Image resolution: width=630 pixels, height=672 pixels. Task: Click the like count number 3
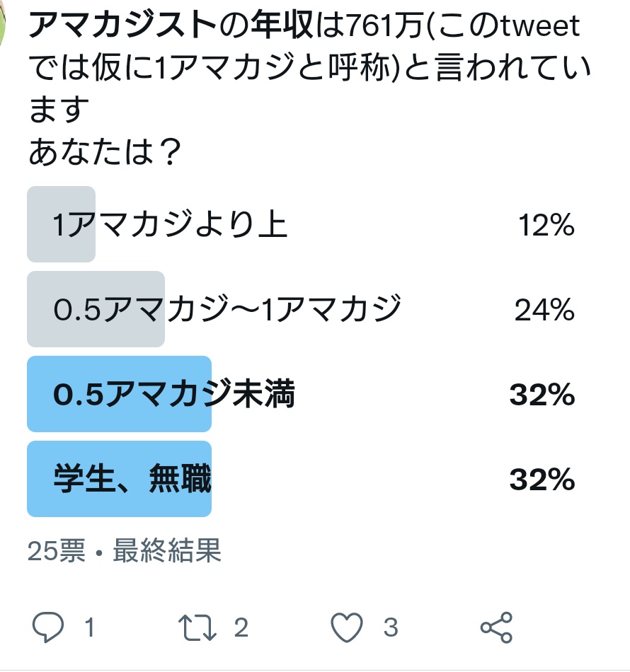pyautogui.click(x=391, y=627)
